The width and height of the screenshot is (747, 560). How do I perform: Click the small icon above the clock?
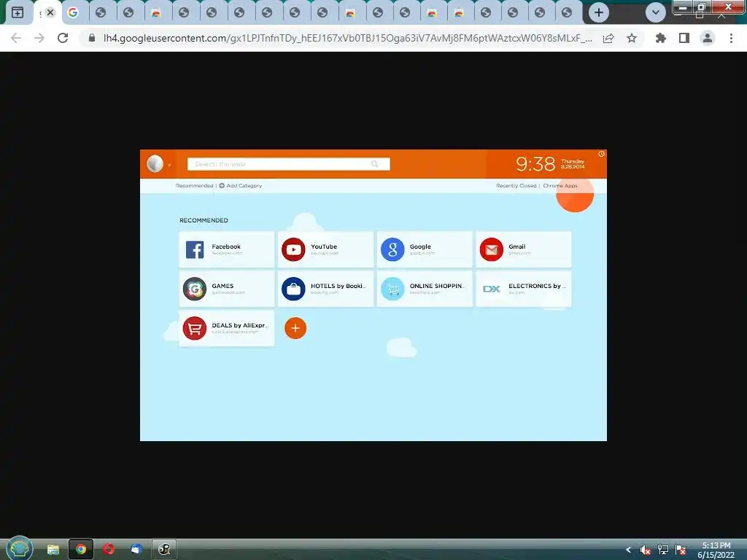[x=602, y=154]
